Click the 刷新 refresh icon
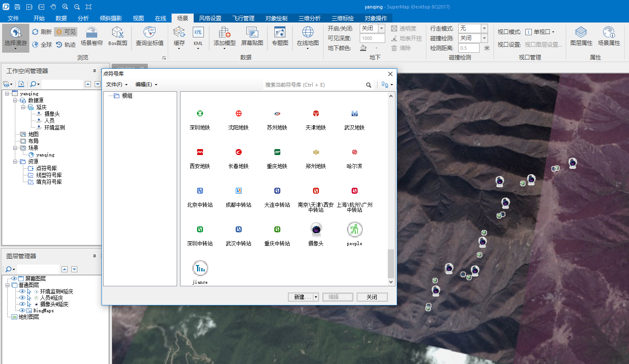The image size is (629, 364). click(x=35, y=32)
